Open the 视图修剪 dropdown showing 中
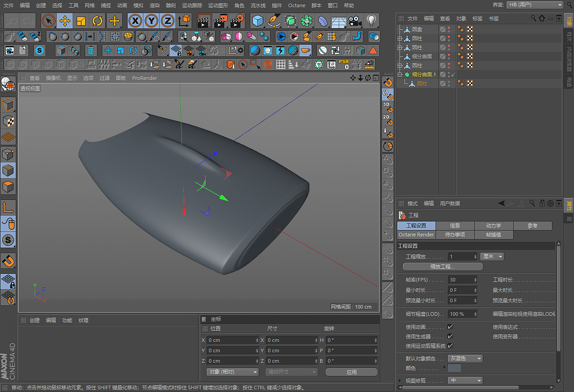The width and height of the screenshot is (574, 392). [x=465, y=380]
